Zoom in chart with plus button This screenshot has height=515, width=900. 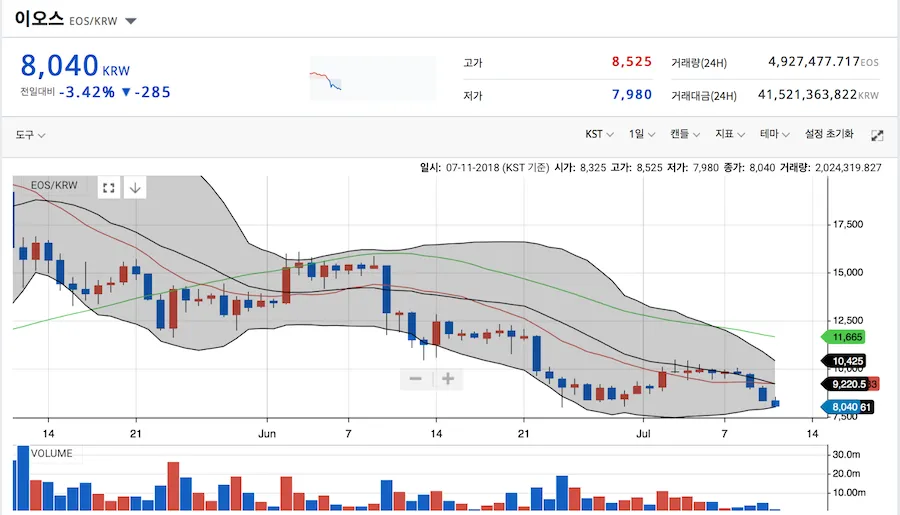click(448, 378)
